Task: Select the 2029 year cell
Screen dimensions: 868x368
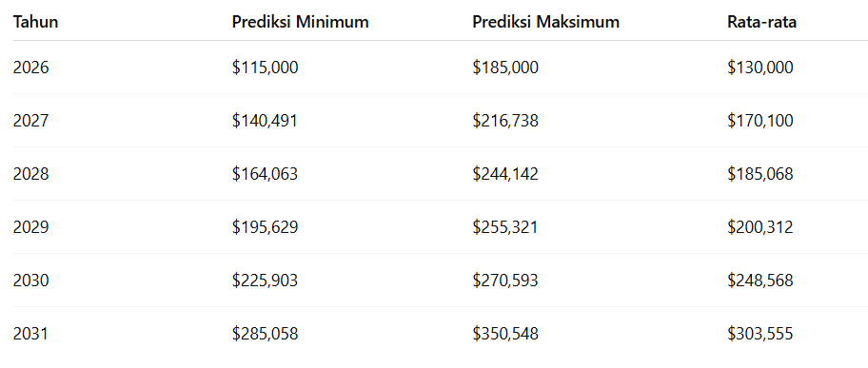Action: click(x=31, y=227)
